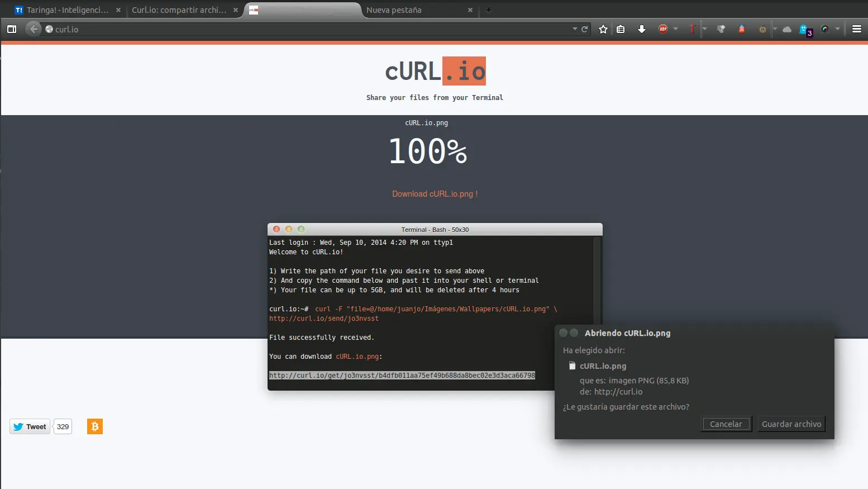Click the color wheel extension icon

click(x=825, y=29)
